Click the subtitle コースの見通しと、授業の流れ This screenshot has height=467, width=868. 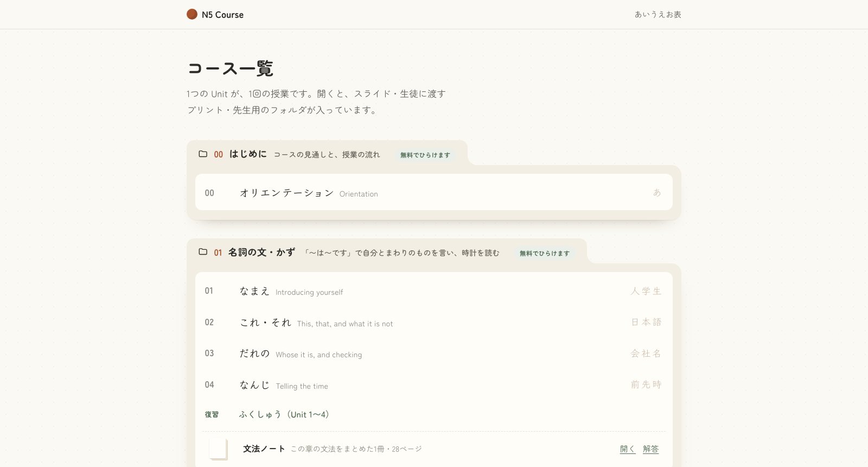[327, 155]
